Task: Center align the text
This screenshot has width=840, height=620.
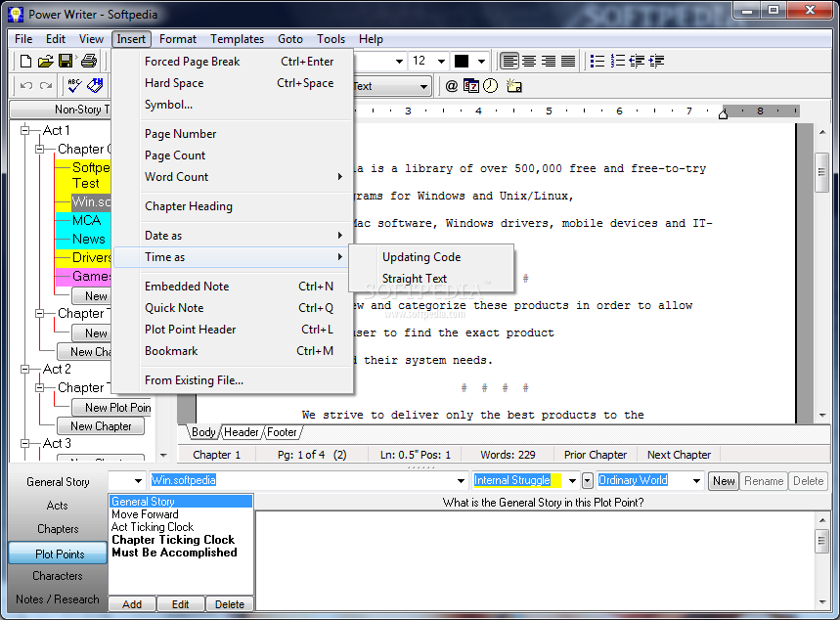Action: pyautogui.click(x=529, y=61)
